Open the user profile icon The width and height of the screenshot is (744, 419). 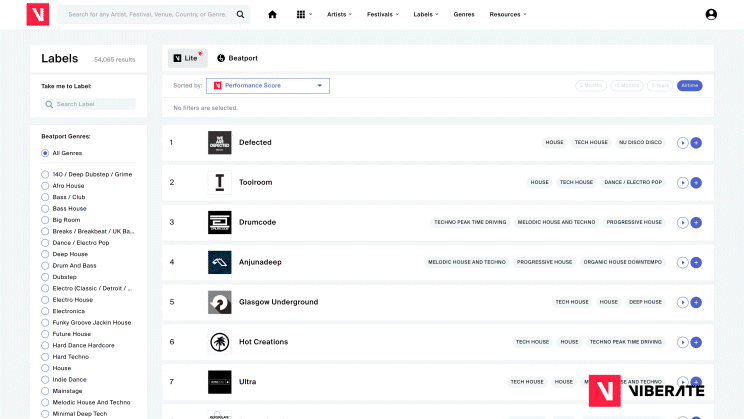(711, 14)
